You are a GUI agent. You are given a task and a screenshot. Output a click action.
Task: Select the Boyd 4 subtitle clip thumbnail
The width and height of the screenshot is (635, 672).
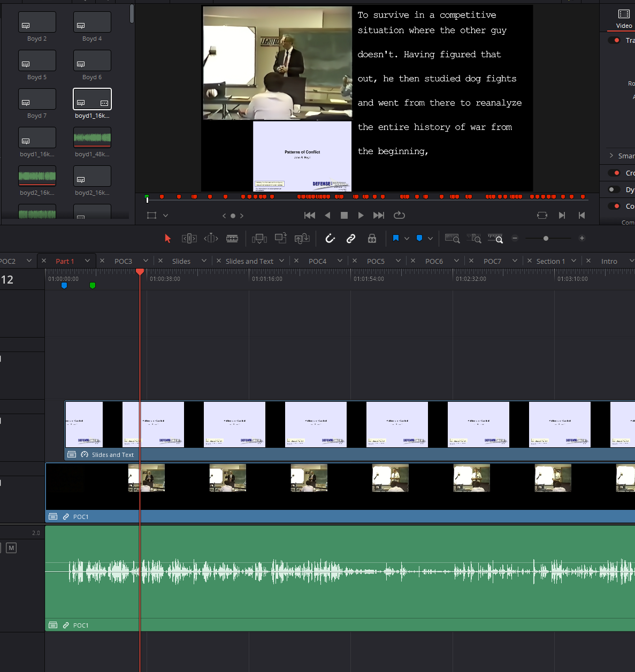coord(92,22)
